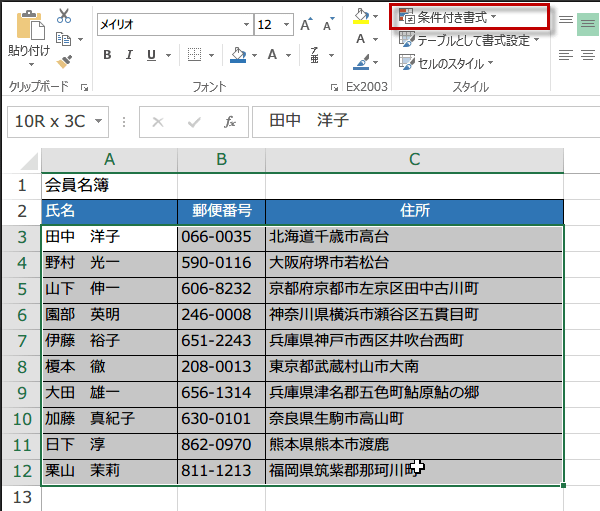
Task: Click the increase font size icon
Action: [x=306, y=24]
